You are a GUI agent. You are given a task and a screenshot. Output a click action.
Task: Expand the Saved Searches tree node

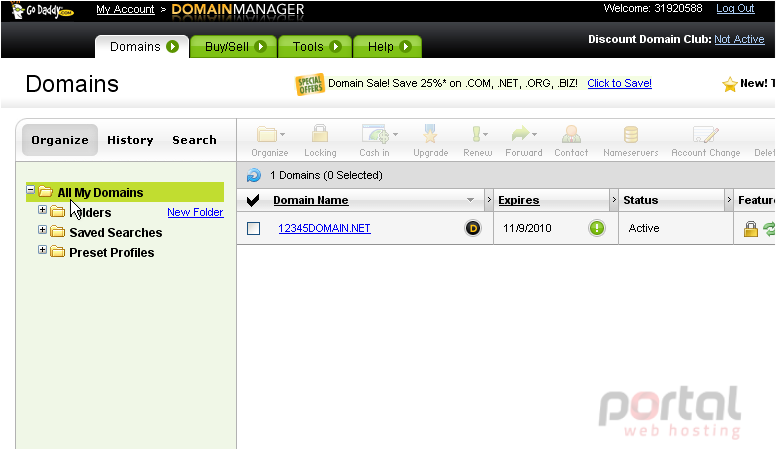43,230
